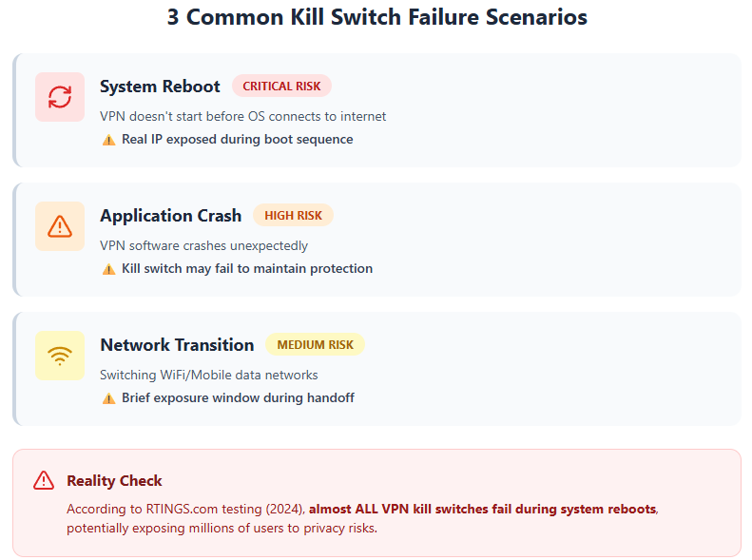Viewport: 752px width, 560px height.
Task: Click the Switching WiFi/Mobile data networks text
Action: pyautogui.click(x=209, y=375)
